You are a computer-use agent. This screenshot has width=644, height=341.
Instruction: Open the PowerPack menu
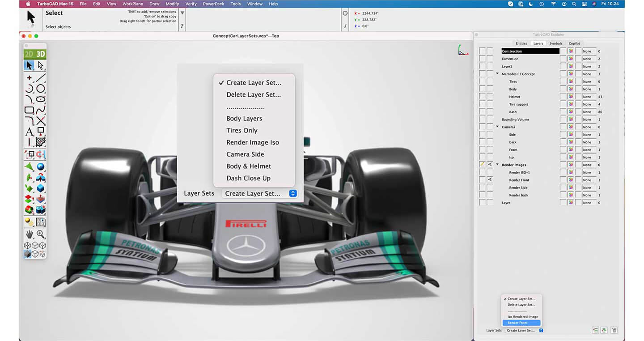click(x=214, y=4)
